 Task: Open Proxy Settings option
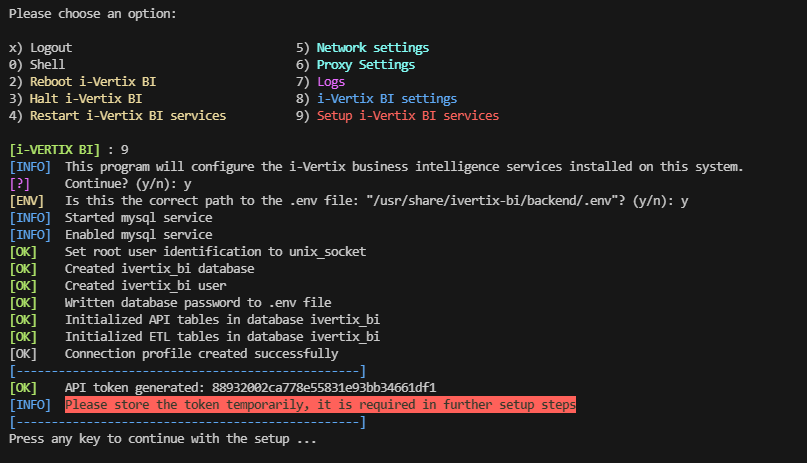(x=355, y=65)
